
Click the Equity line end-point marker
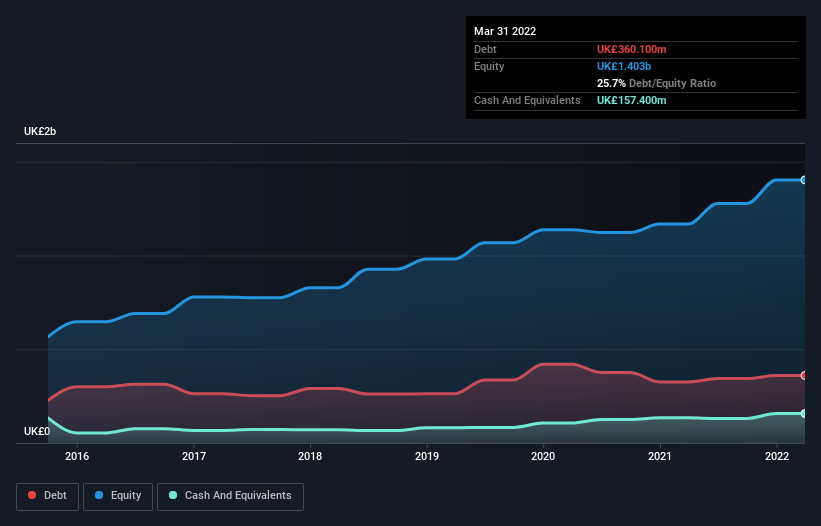pyautogui.click(x=804, y=180)
